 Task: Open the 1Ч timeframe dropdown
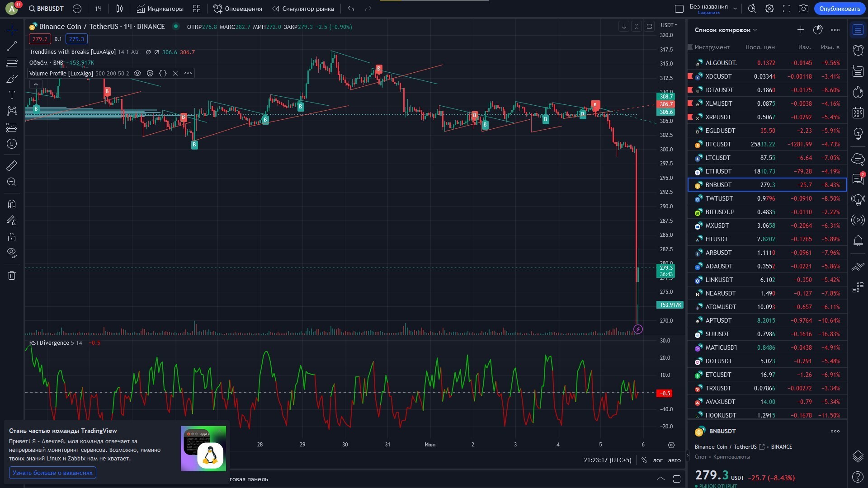point(98,9)
